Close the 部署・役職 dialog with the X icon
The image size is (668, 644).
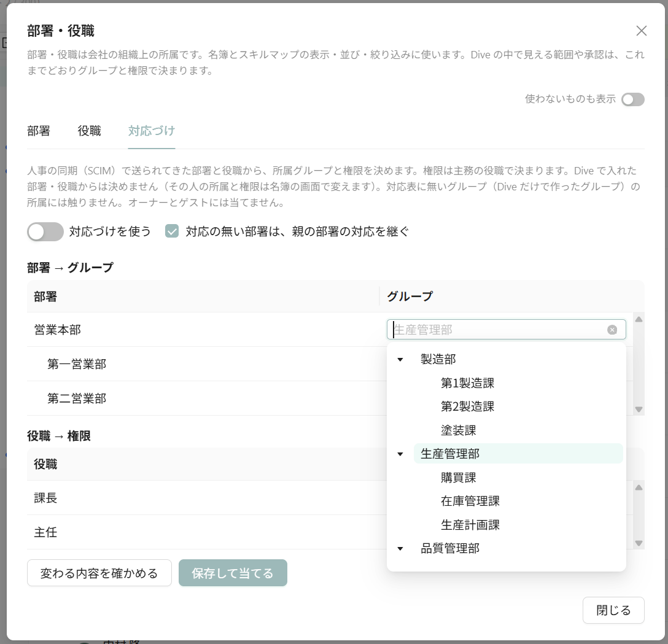coord(641,31)
